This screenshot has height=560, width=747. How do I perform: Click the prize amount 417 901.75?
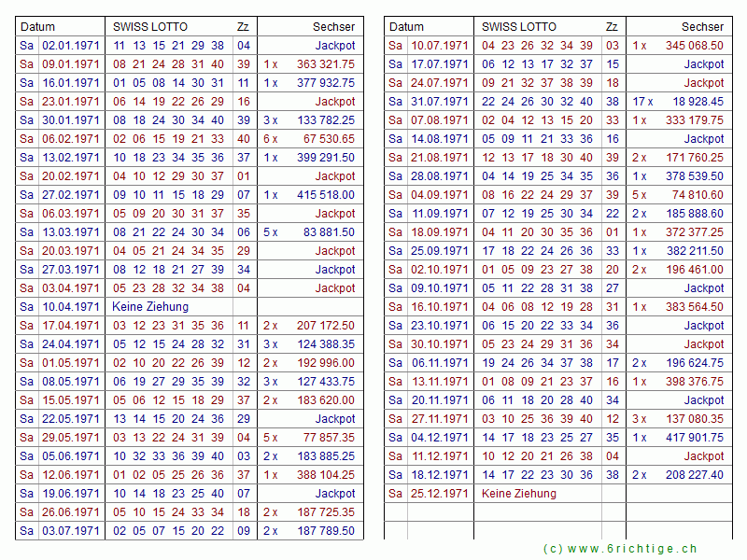pyautogui.click(x=694, y=438)
